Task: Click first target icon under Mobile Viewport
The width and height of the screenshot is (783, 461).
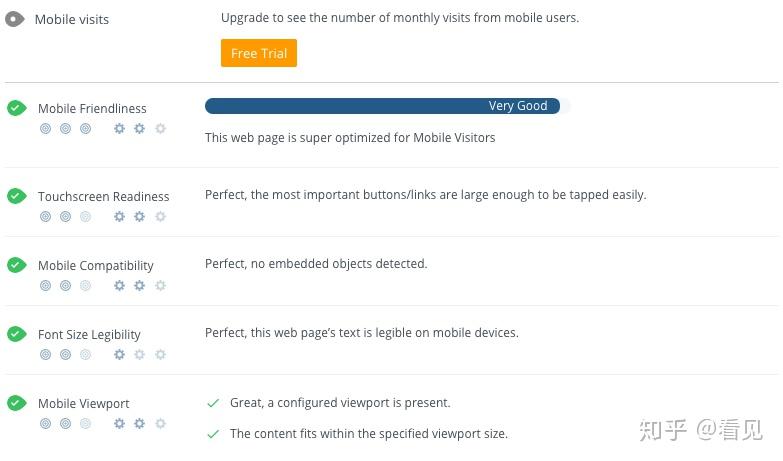Action: point(45,423)
